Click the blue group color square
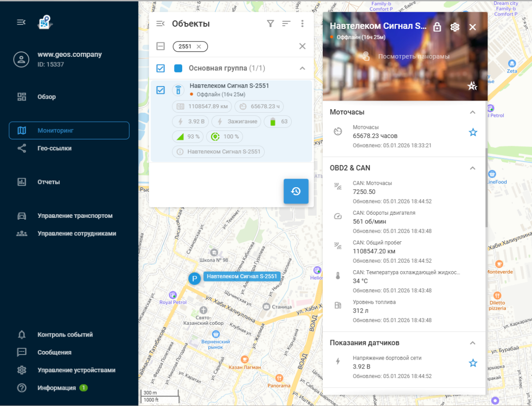 [x=178, y=68]
